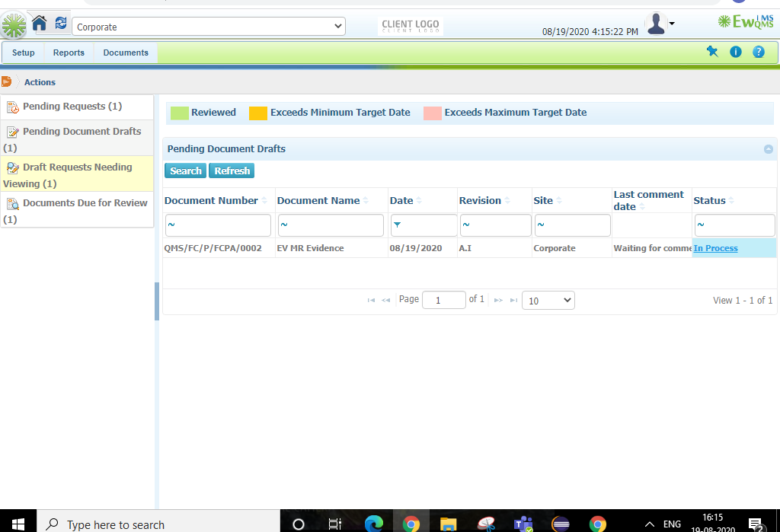Click the Windows Start button
Image resolution: width=780 pixels, height=532 pixels.
18,524
